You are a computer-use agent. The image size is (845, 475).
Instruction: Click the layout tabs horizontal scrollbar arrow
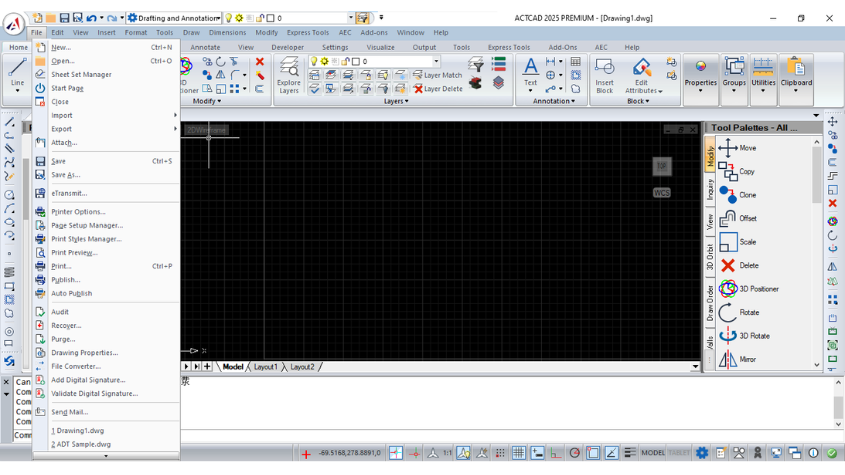695,367
